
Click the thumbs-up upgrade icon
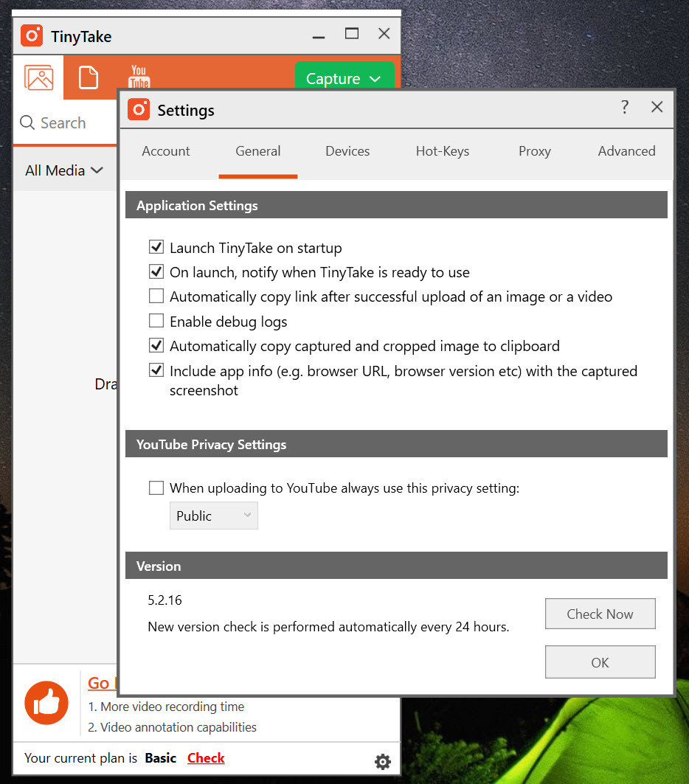(x=46, y=704)
